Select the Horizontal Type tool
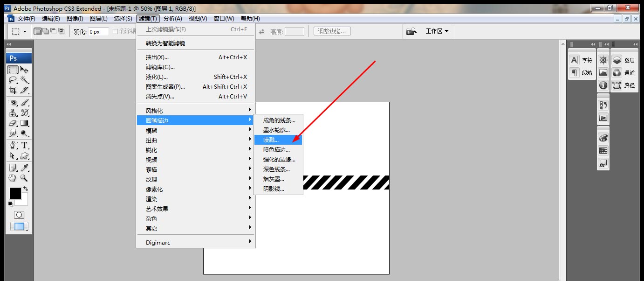The height and width of the screenshot is (281, 644). tap(25, 145)
